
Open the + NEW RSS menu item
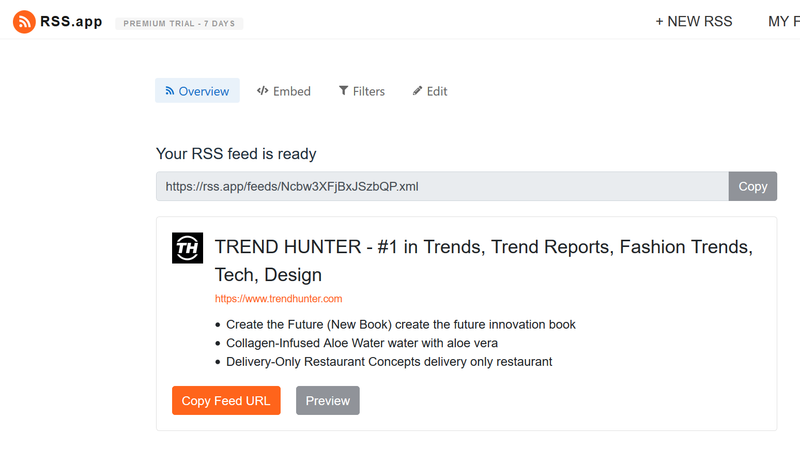(x=693, y=22)
